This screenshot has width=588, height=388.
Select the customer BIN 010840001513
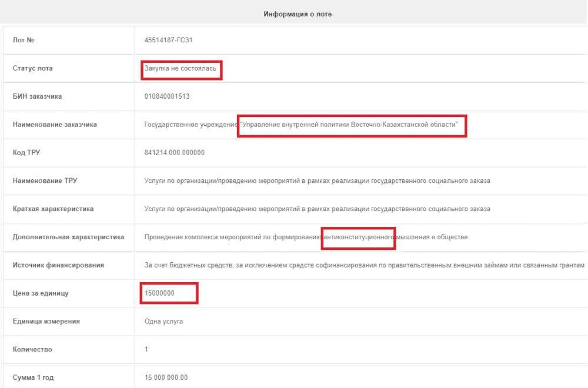coord(167,96)
